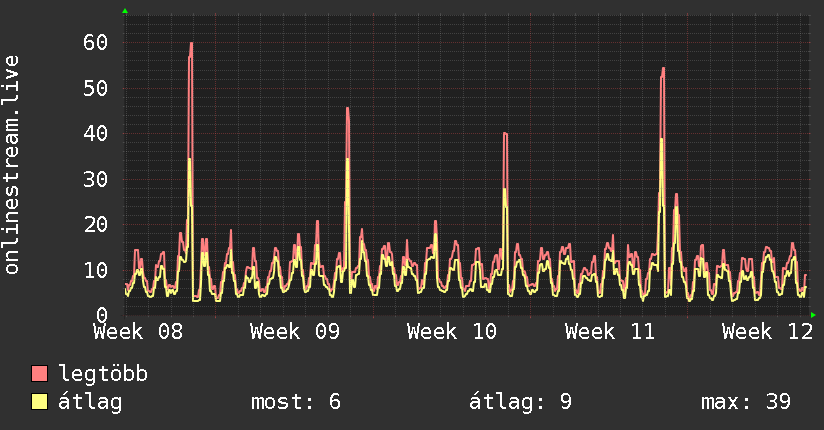Click the 'Week 11' axis label
This screenshot has height=430, width=824.
[x=610, y=332]
